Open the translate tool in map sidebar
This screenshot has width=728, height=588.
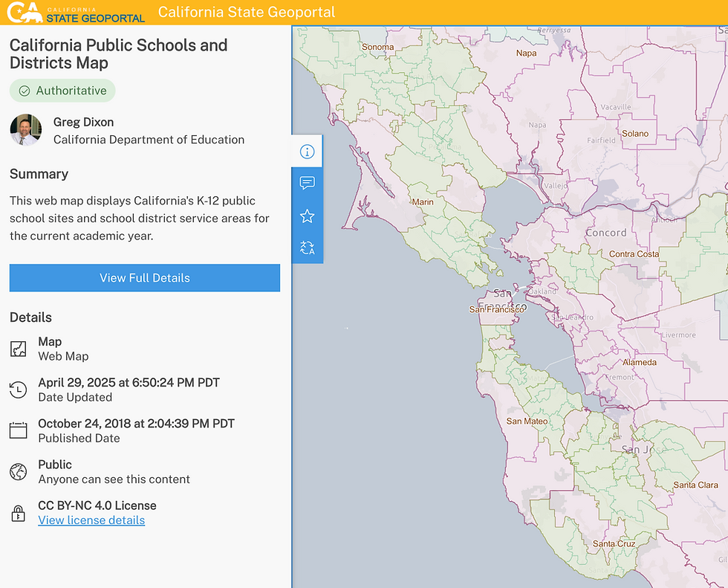click(x=307, y=248)
